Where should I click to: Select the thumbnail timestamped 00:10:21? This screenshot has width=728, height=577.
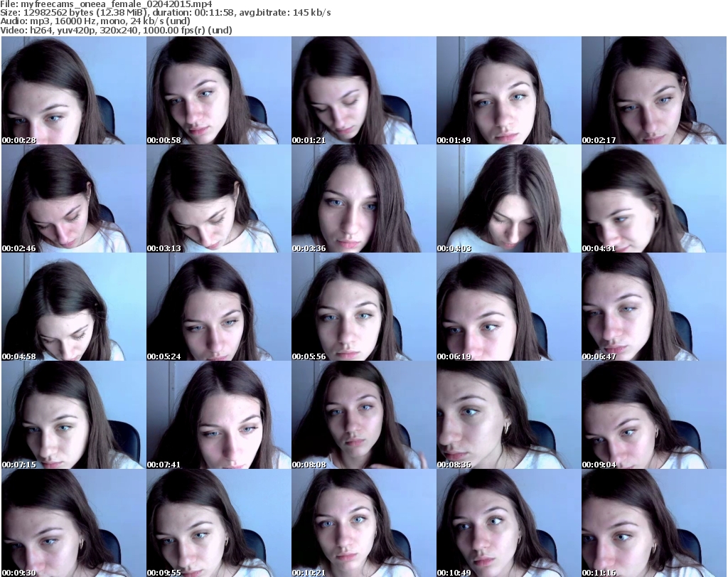click(363, 523)
